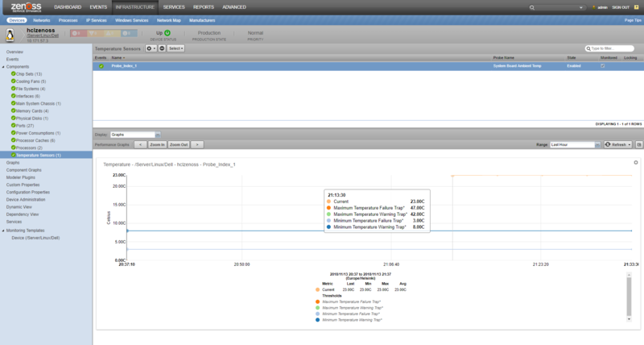Open the help icon next to Sign Out
The height and width of the screenshot is (345, 644).
(x=637, y=7)
